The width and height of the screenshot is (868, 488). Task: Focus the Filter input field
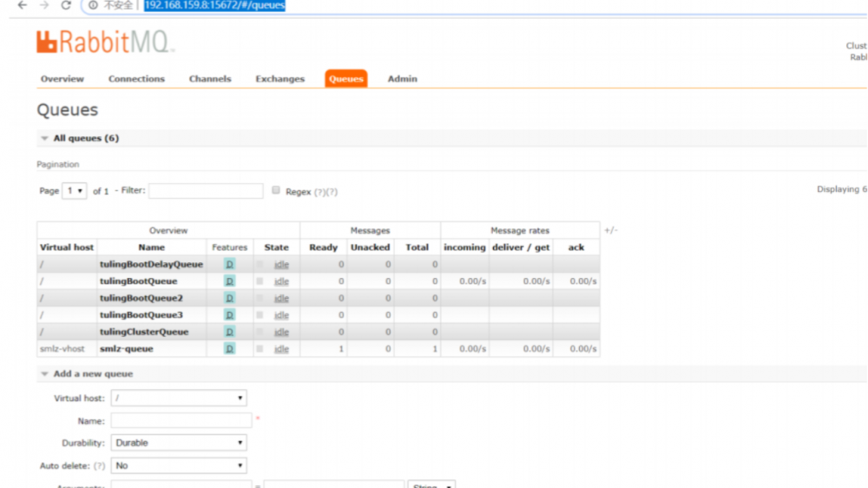[x=206, y=191]
